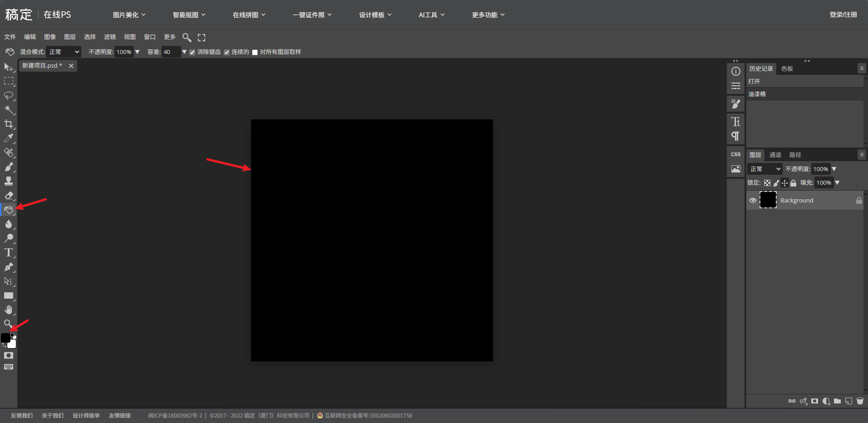Viewport: 868px width, 423px height.
Task: Add a layer mask
Action: pyautogui.click(x=815, y=401)
